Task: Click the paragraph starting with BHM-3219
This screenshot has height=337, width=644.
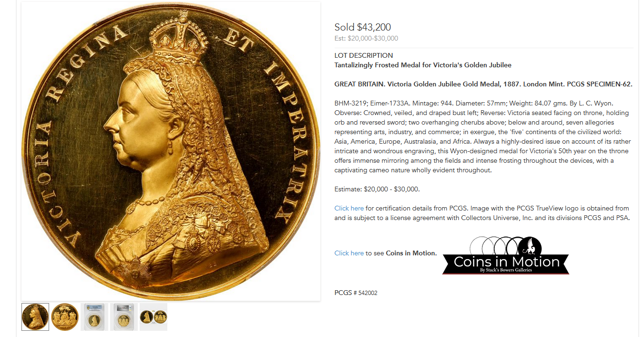Action: point(481,137)
